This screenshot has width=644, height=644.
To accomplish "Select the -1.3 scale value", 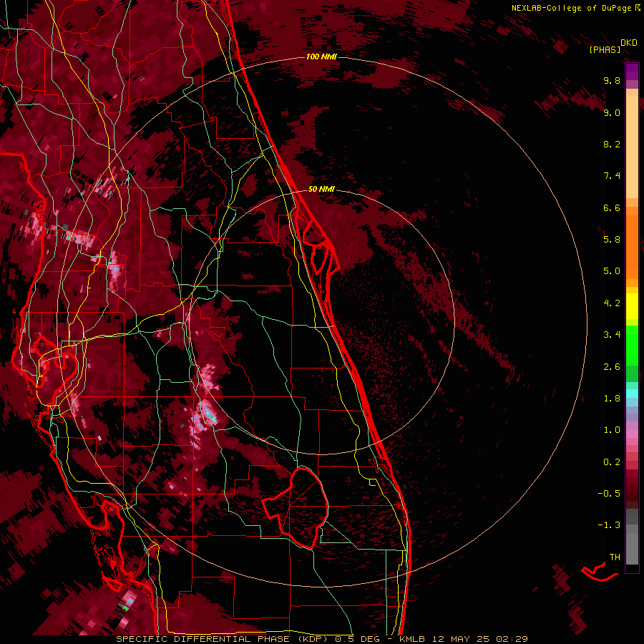I will pyautogui.click(x=609, y=525).
